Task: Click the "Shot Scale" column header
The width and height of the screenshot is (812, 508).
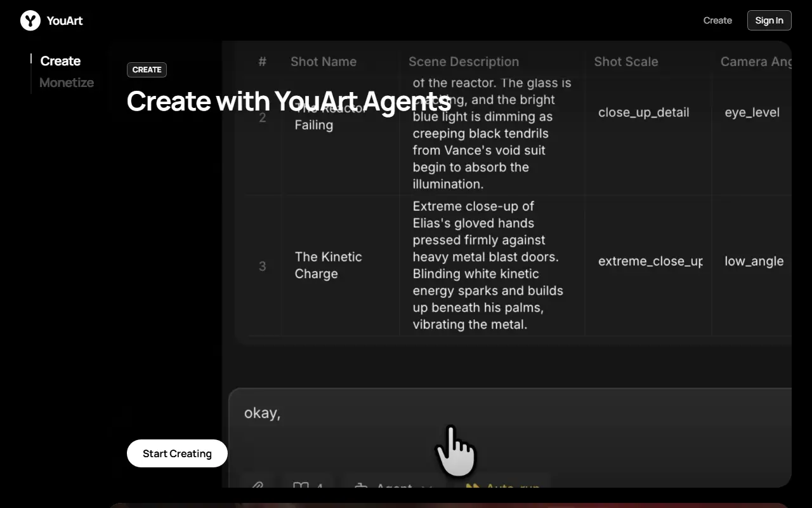Action: [x=626, y=62]
